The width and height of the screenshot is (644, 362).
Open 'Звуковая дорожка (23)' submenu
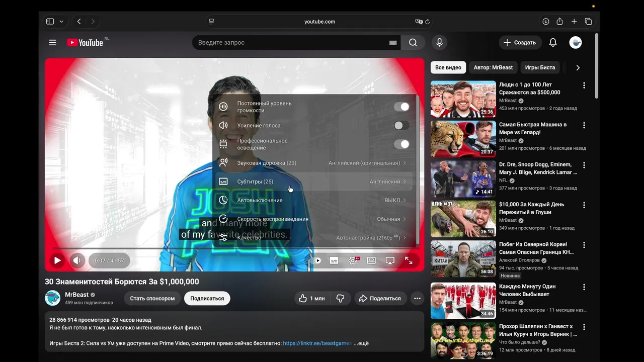coord(315,163)
